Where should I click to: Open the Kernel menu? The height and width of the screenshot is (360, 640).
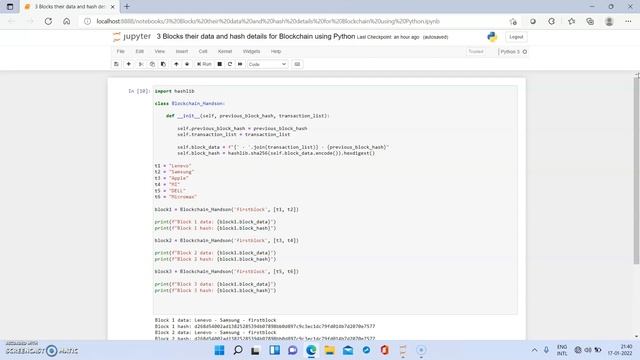(225, 51)
